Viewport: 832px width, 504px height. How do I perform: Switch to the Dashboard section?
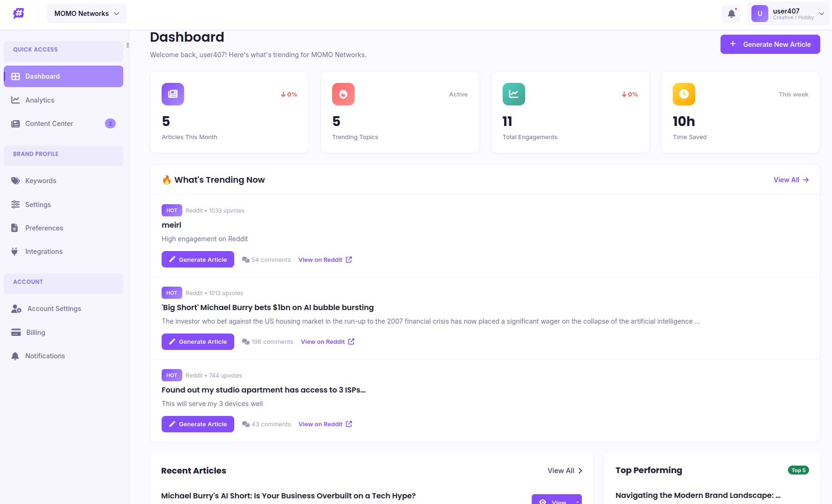point(42,76)
